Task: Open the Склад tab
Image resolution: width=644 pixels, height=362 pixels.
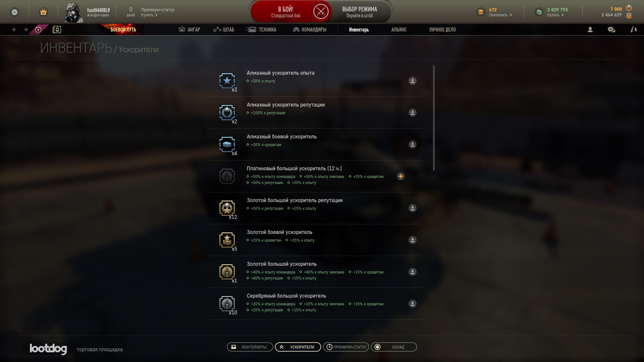Action: click(x=394, y=347)
